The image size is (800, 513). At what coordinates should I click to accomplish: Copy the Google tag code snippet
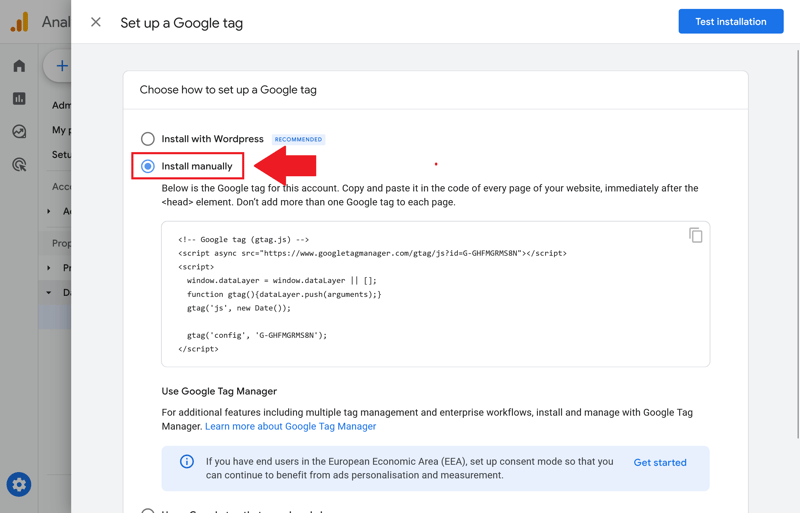(695, 236)
